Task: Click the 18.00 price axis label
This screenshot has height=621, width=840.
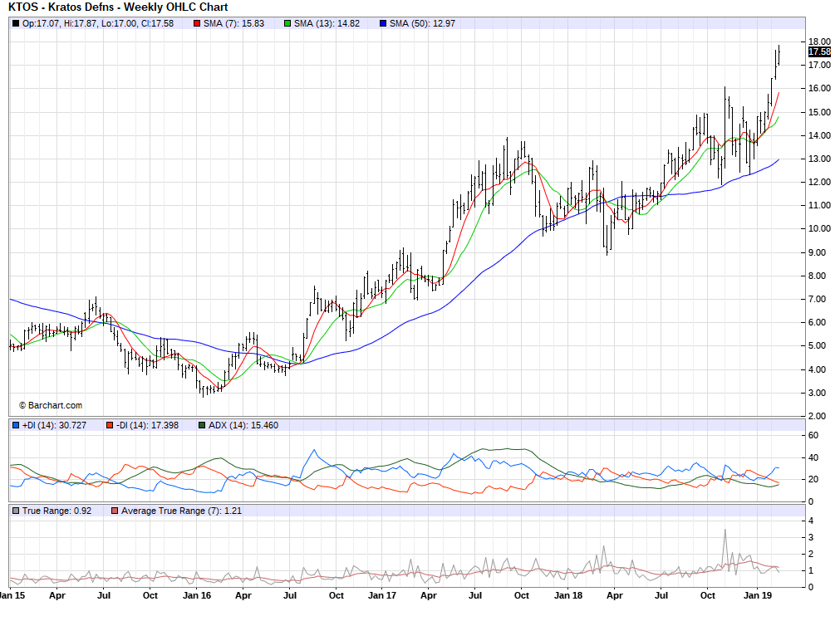Action: point(819,42)
